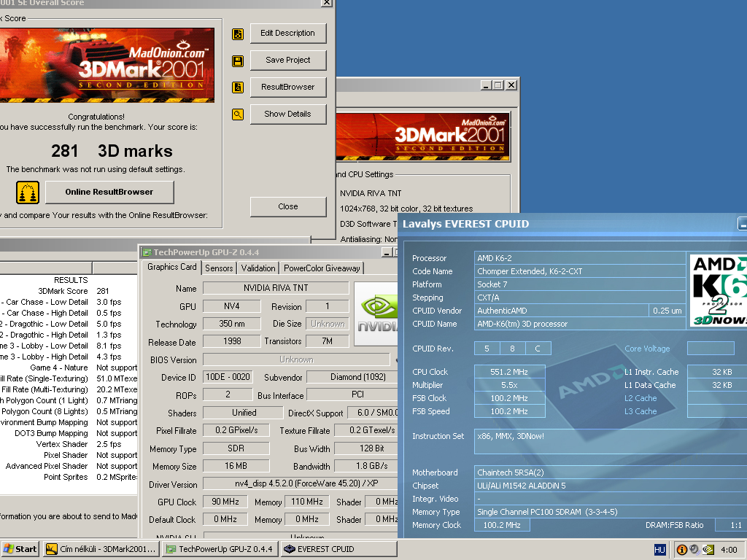Image resolution: width=747 pixels, height=560 pixels.
Task: Minimize the GPU-Z window
Action: tap(387, 252)
